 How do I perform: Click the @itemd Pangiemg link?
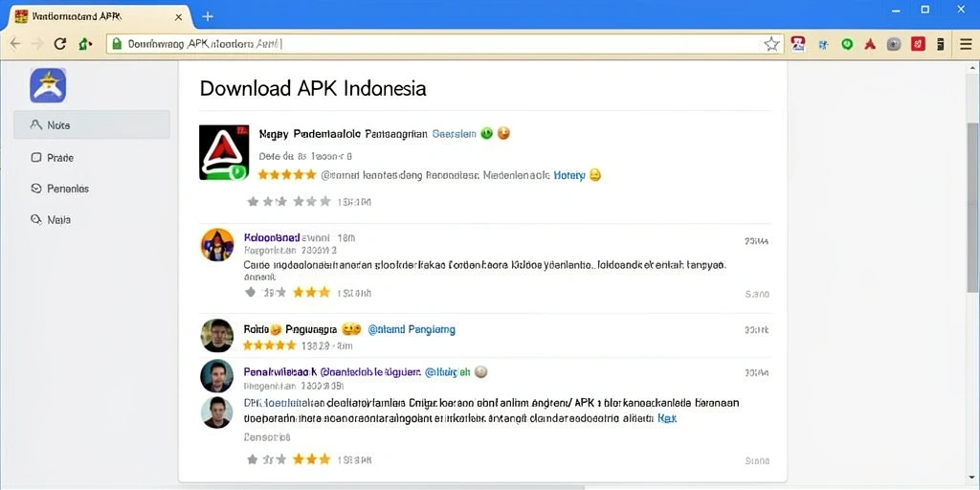(x=412, y=329)
